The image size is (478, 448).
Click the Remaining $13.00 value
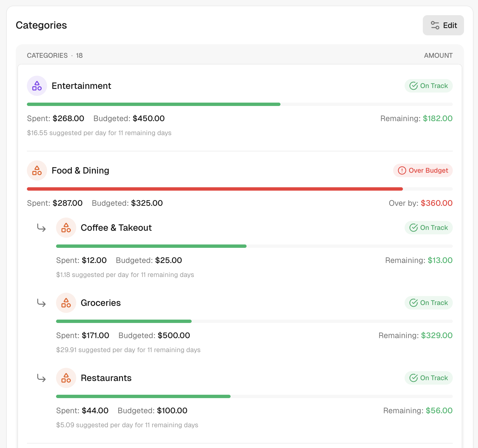(440, 260)
